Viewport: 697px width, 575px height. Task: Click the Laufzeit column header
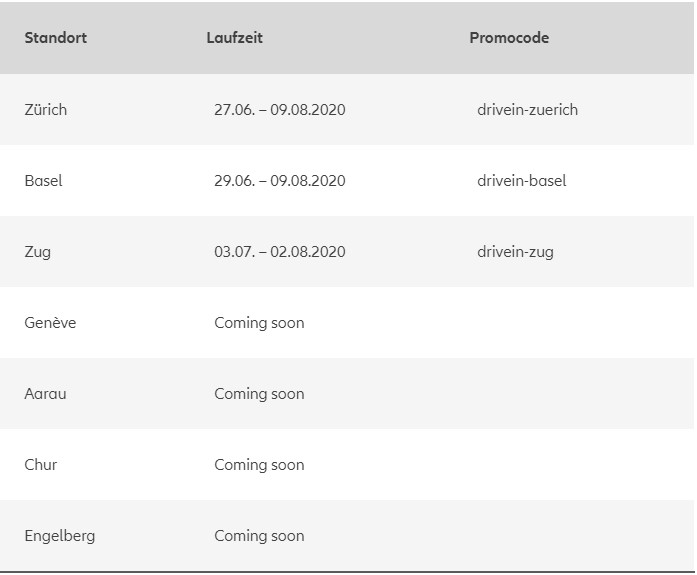tap(234, 38)
